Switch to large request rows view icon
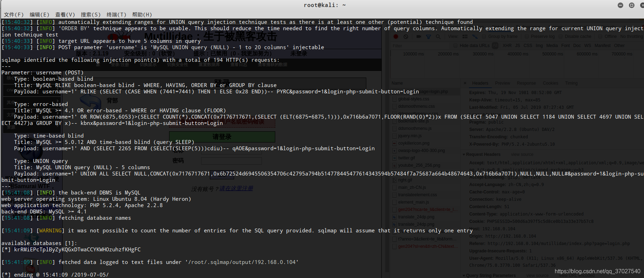Screen dimensions: 644x278 point(465,37)
